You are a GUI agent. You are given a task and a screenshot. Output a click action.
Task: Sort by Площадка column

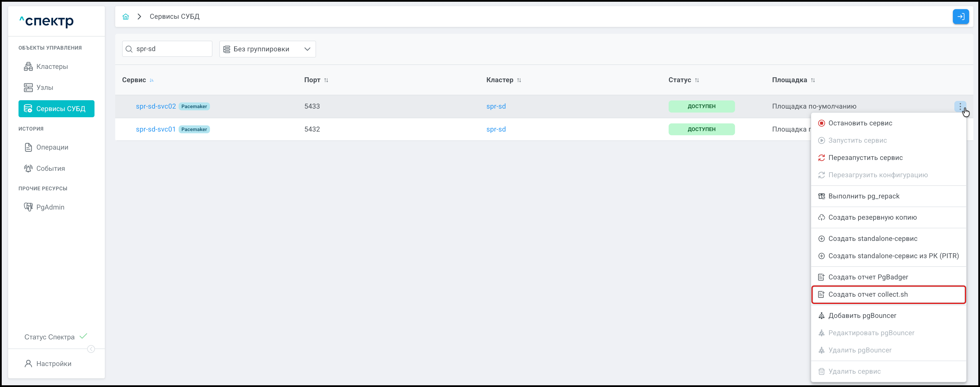pyautogui.click(x=813, y=80)
